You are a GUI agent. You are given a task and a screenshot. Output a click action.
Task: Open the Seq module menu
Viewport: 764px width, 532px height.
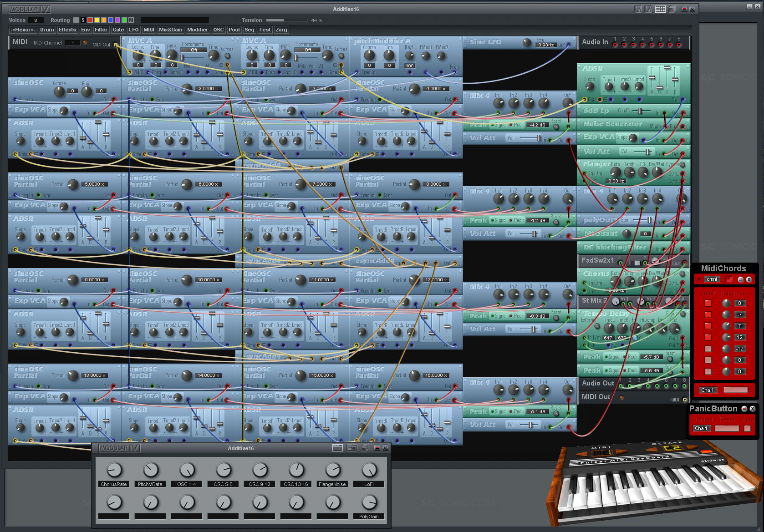(x=250, y=30)
